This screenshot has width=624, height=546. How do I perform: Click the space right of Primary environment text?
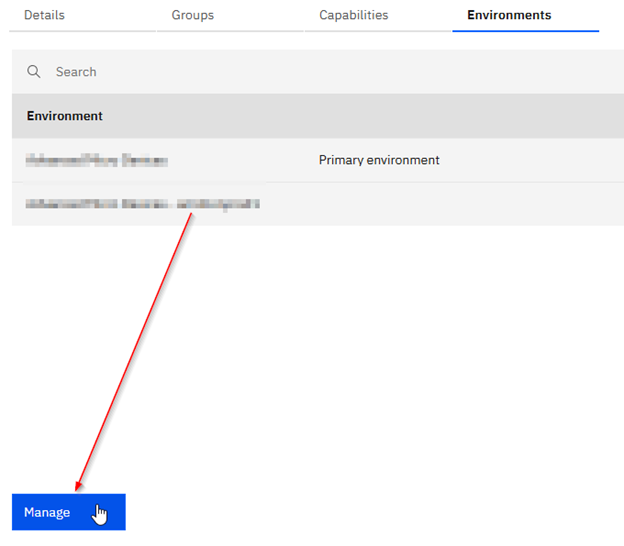click(x=530, y=160)
